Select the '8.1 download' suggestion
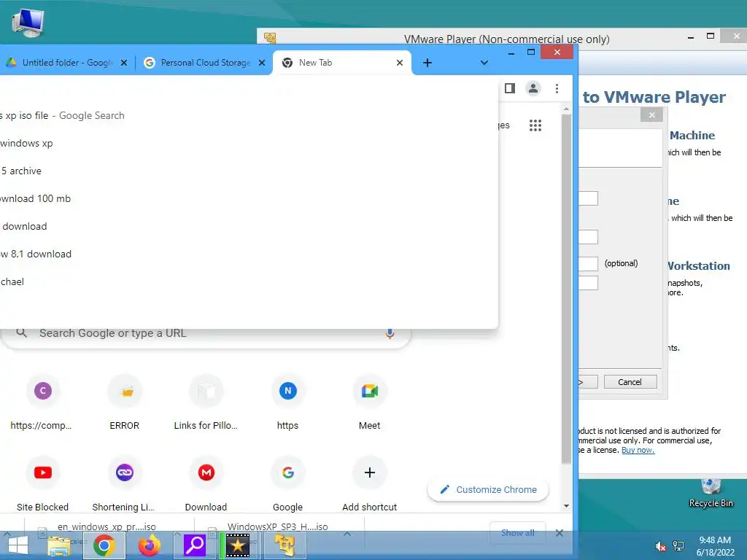 249,254
